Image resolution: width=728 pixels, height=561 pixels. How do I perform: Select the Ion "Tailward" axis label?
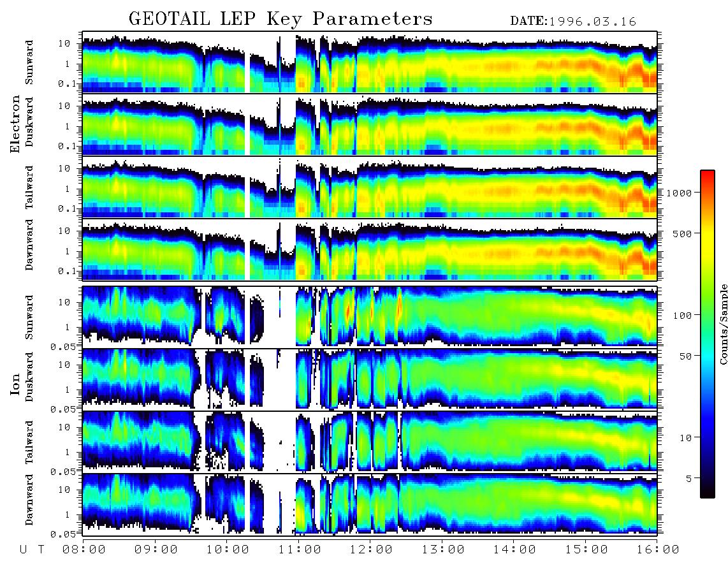pos(29,442)
